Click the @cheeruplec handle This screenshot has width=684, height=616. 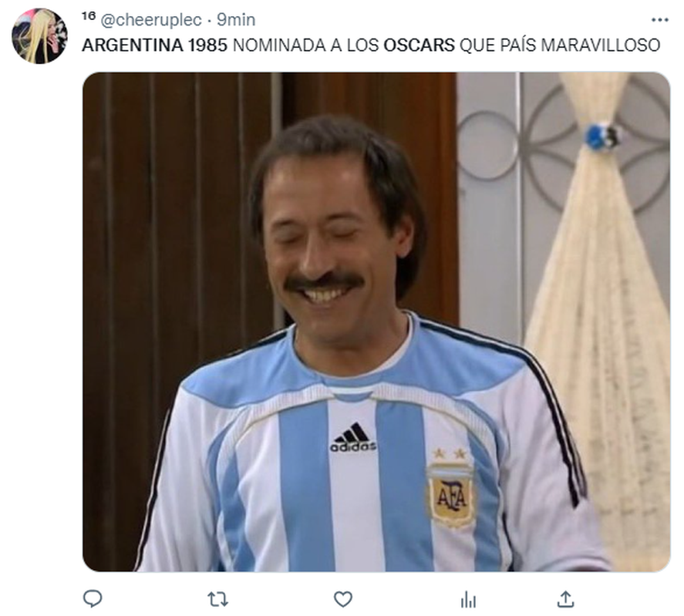[151, 19]
